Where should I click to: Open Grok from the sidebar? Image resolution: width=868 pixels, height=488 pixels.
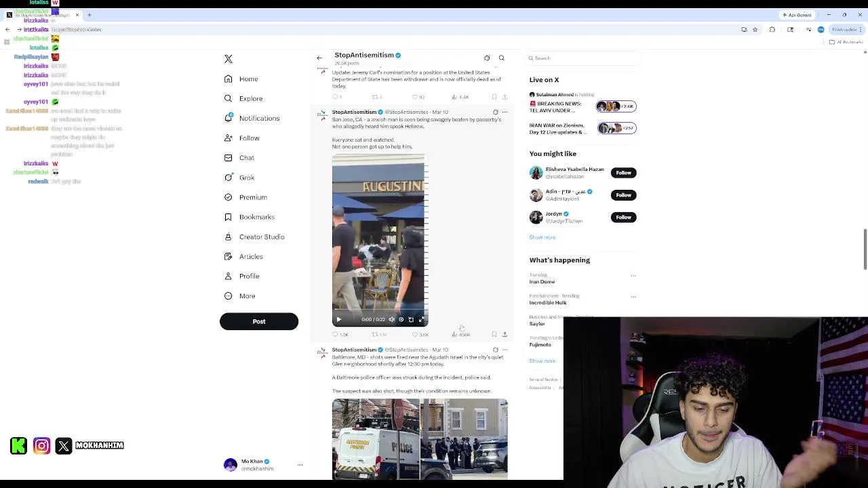(x=239, y=178)
